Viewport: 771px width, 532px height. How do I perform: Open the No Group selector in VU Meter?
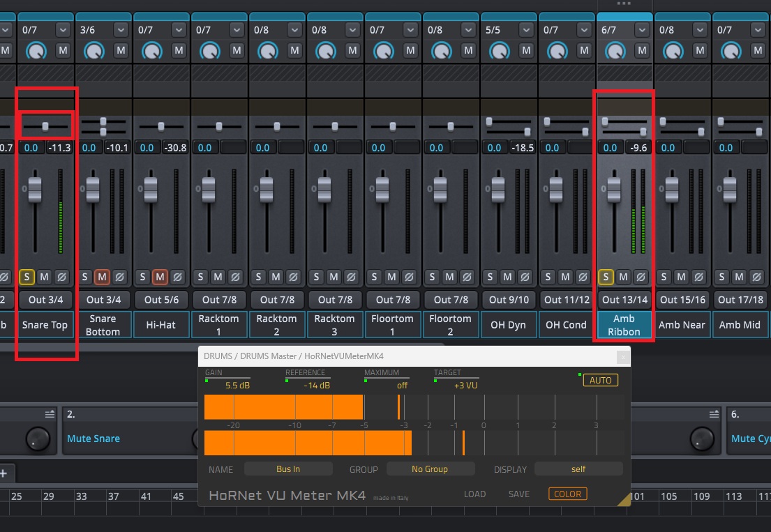(431, 469)
